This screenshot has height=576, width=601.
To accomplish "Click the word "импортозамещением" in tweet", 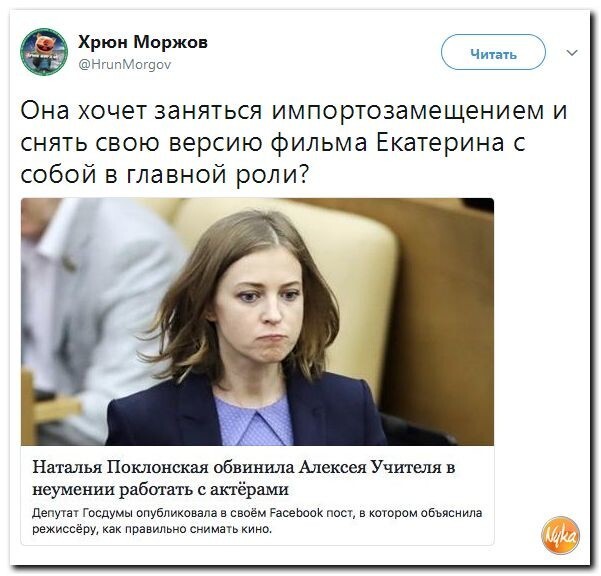I will (408, 112).
